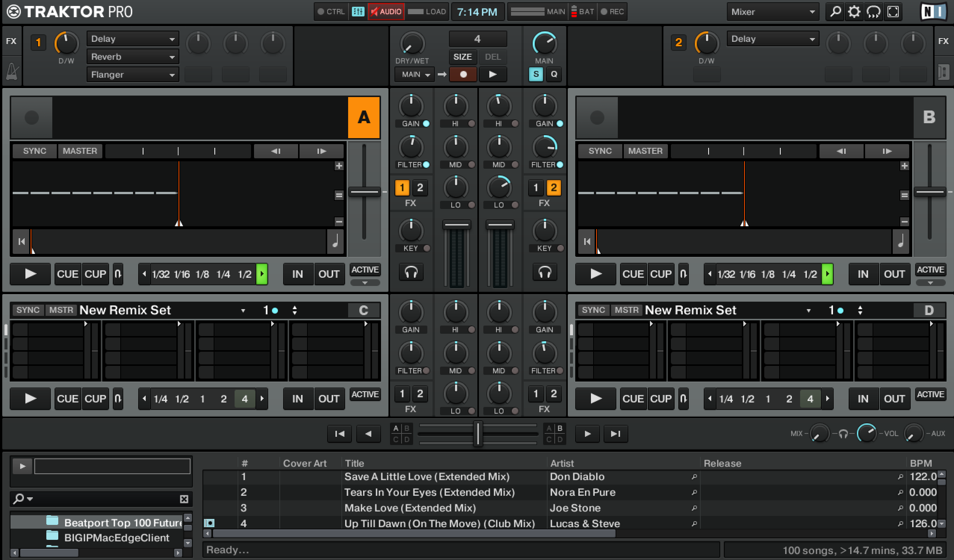Toggle Deck B MASTER

tap(645, 151)
